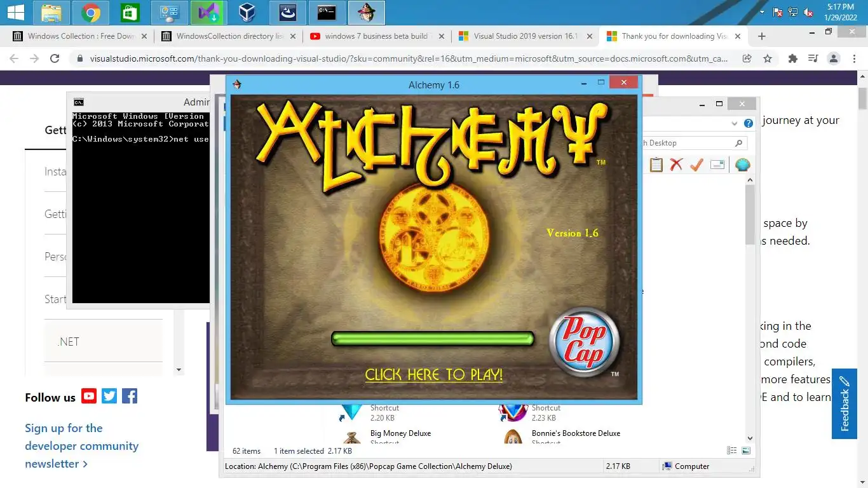Select the .NET item in page sidebar

(104, 342)
